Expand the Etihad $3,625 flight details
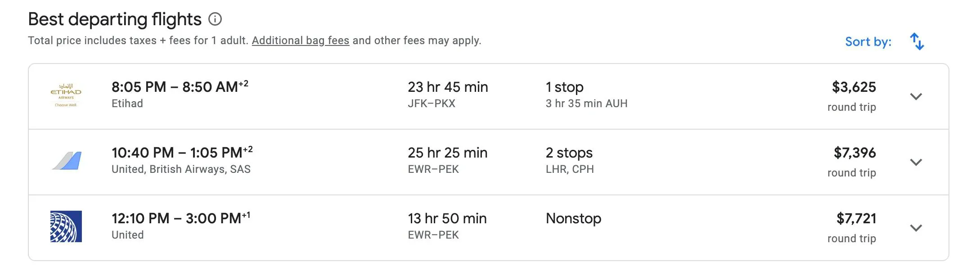Image resolution: width=980 pixels, height=280 pixels. (916, 96)
